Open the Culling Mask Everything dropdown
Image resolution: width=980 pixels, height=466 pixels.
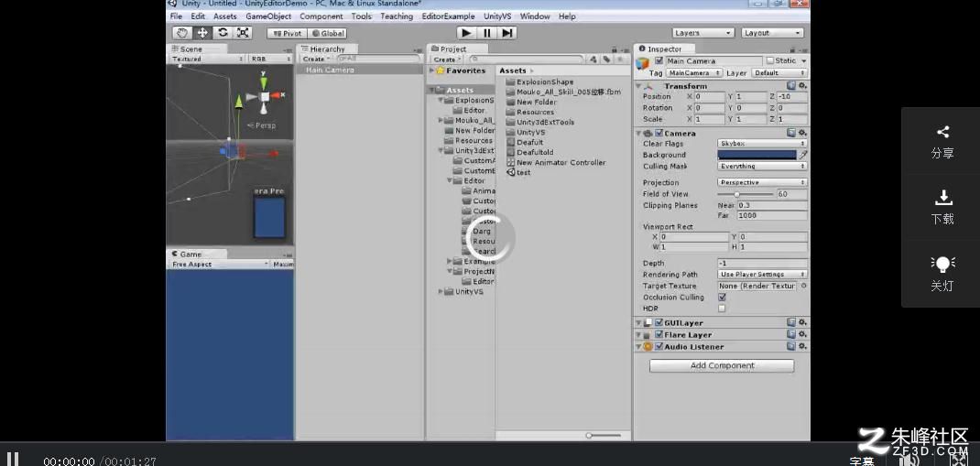(x=762, y=166)
